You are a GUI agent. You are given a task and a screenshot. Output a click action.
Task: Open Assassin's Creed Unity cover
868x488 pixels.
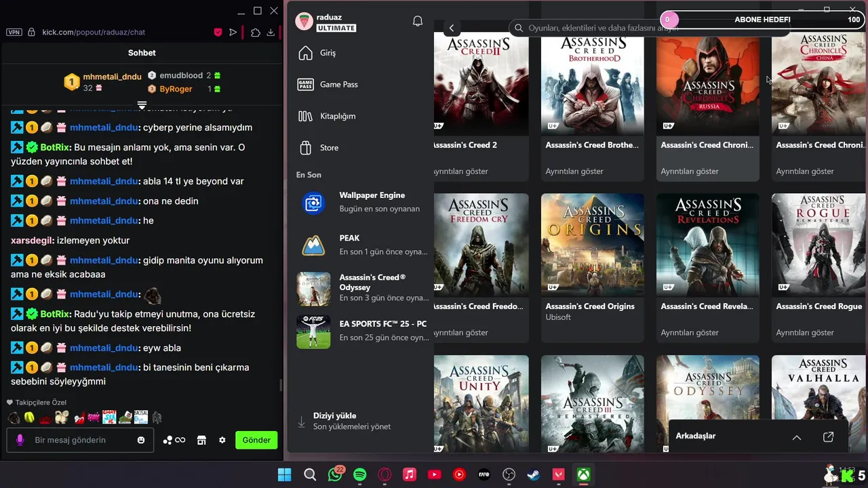pos(481,404)
